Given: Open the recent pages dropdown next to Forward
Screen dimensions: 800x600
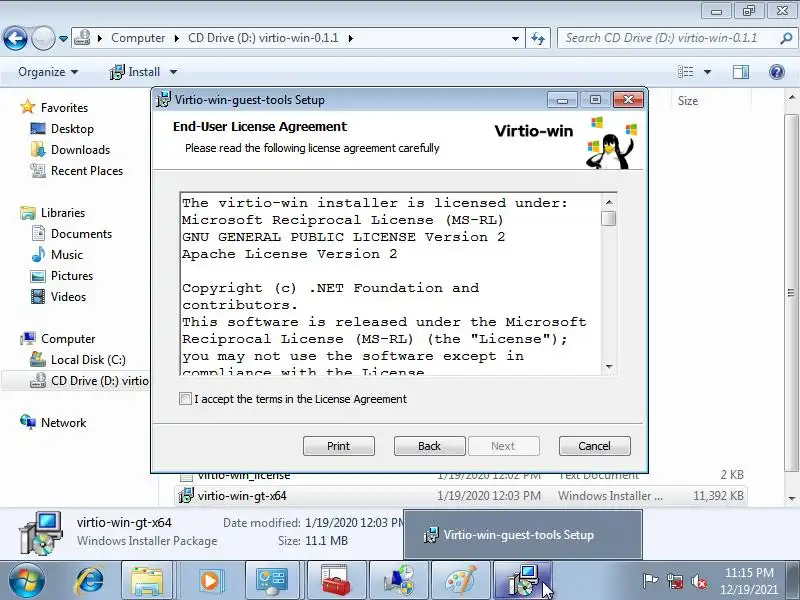Looking at the screenshot, I should click(63, 38).
